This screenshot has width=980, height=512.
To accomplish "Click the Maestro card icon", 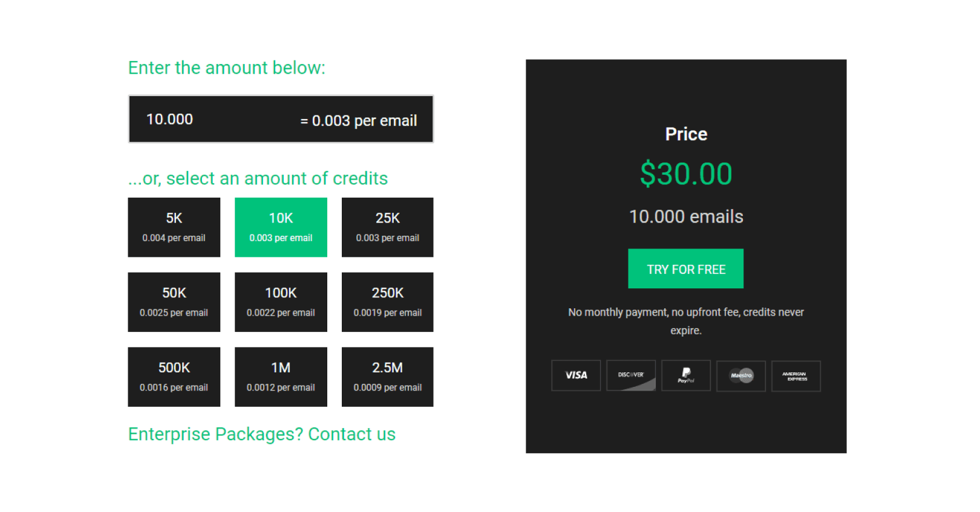I will pyautogui.click(x=741, y=375).
